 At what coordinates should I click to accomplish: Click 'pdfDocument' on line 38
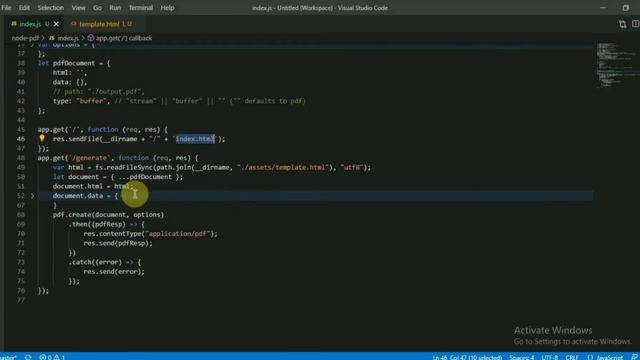tap(74, 63)
